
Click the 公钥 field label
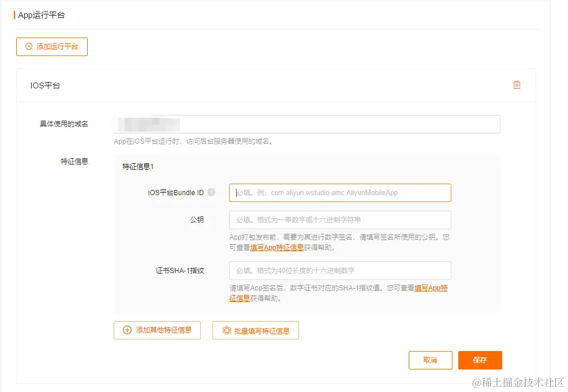click(197, 220)
